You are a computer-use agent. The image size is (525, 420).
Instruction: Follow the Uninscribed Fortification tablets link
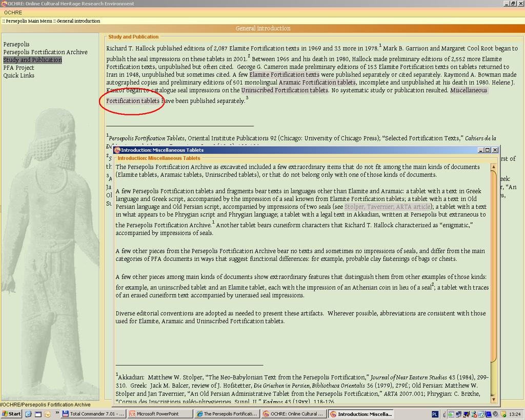click(x=285, y=90)
